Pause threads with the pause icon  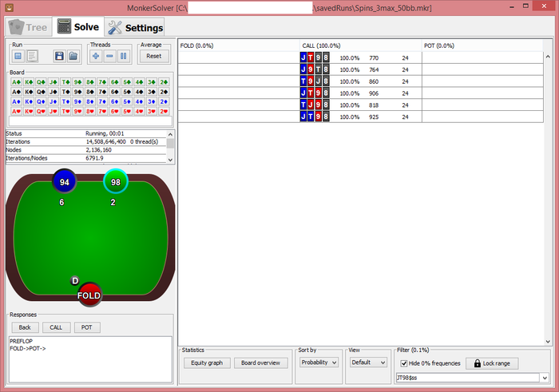click(123, 56)
